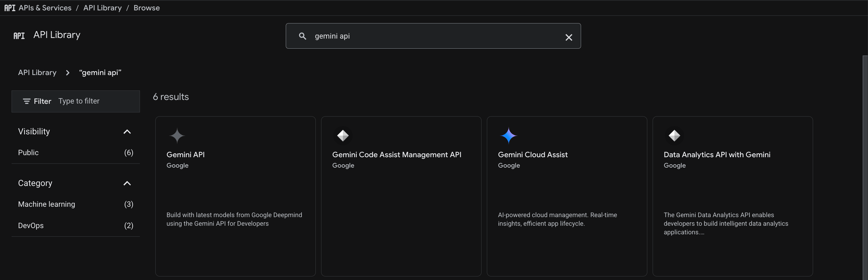
Task: Click the magnifier search icon
Action: [303, 36]
